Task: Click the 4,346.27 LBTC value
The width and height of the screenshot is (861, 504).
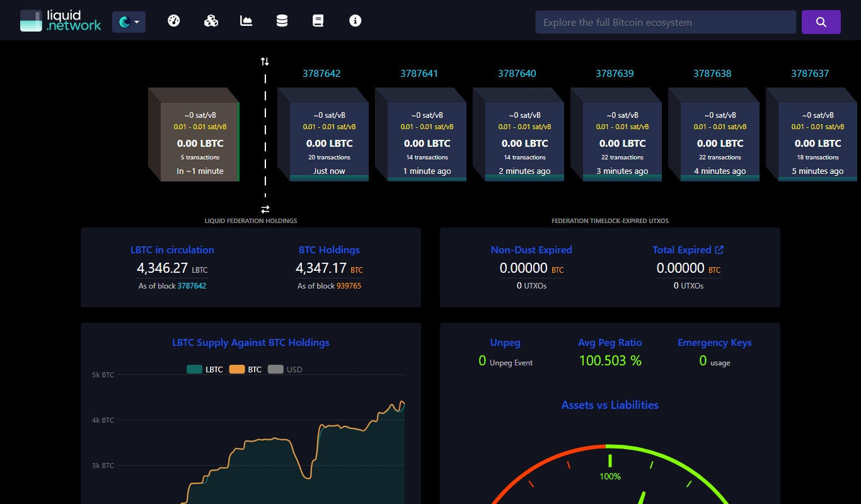Action: (172, 268)
